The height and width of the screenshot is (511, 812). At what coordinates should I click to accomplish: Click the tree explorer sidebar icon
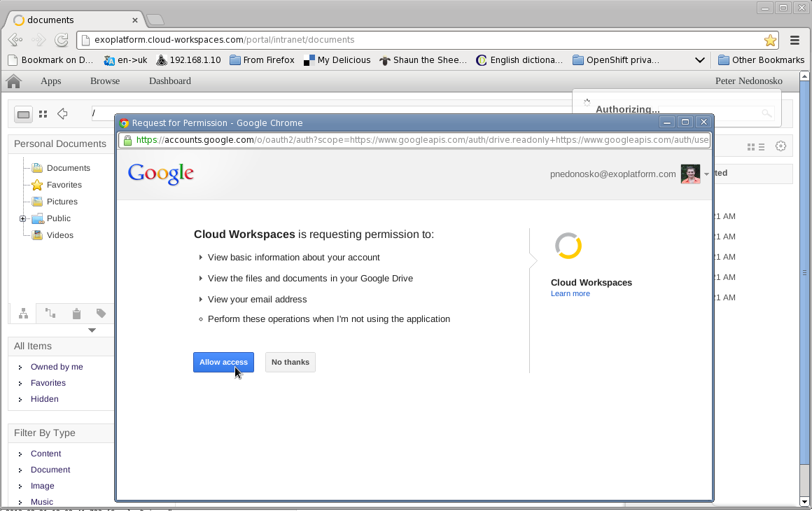[23, 314]
